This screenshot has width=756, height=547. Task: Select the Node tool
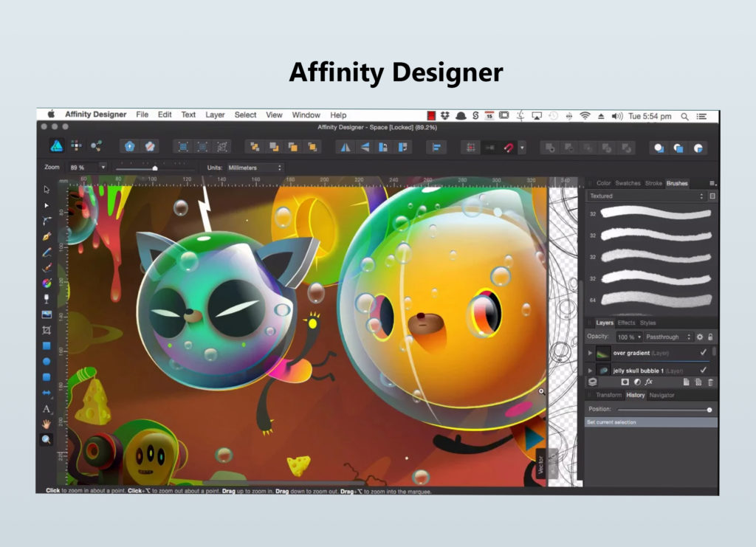click(47, 205)
